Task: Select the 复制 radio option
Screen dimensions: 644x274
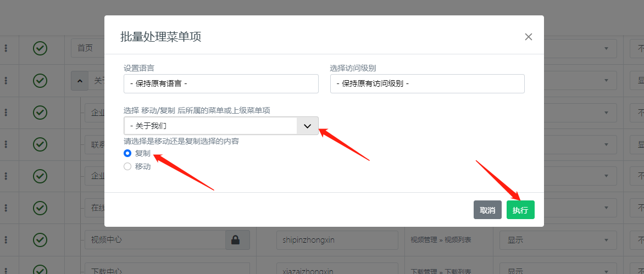Action: click(127, 154)
